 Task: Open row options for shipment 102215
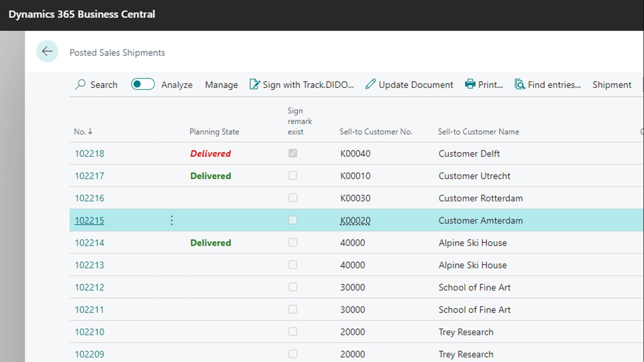click(x=172, y=220)
